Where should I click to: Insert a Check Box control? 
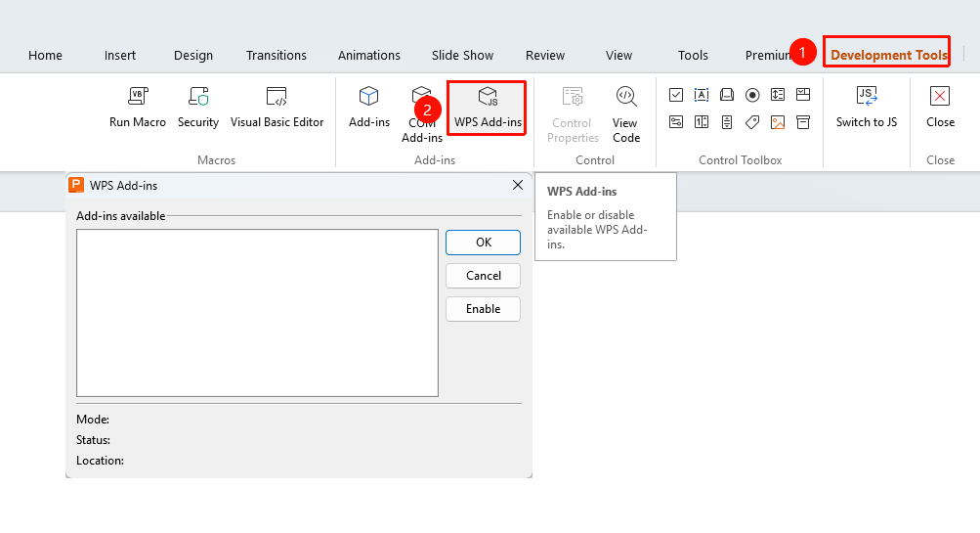(x=675, y=95)
